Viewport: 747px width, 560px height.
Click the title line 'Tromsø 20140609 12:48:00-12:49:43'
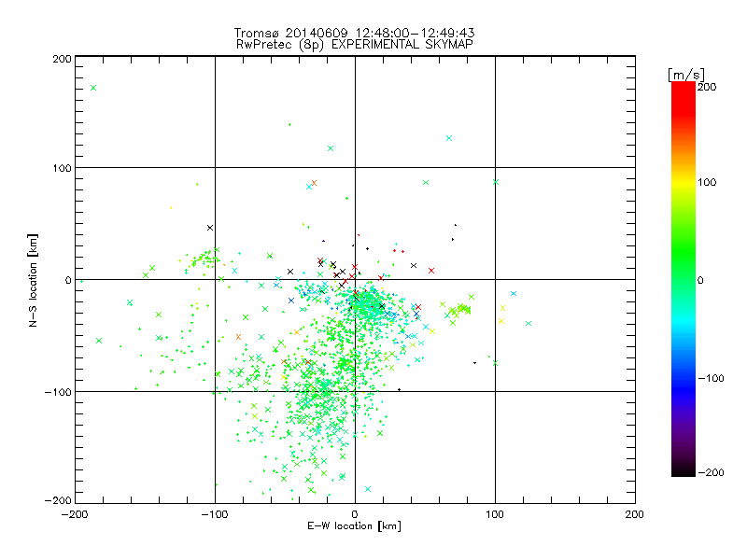(354, 33)
